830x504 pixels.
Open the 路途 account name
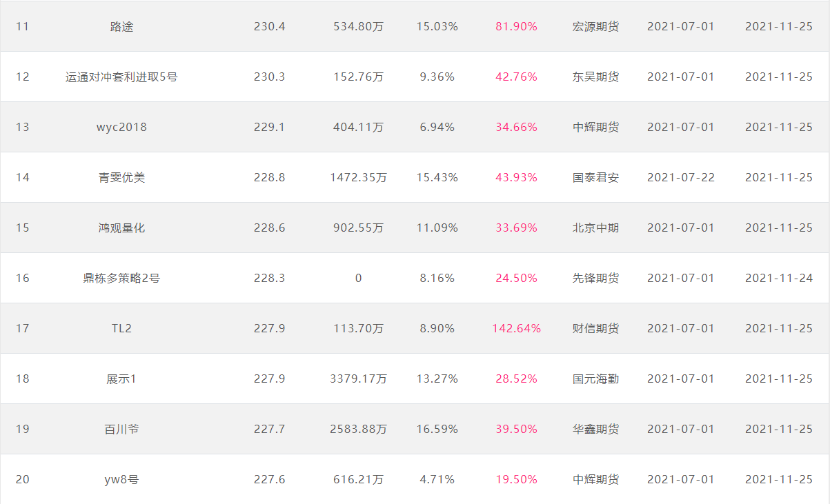tap(121, 27)
